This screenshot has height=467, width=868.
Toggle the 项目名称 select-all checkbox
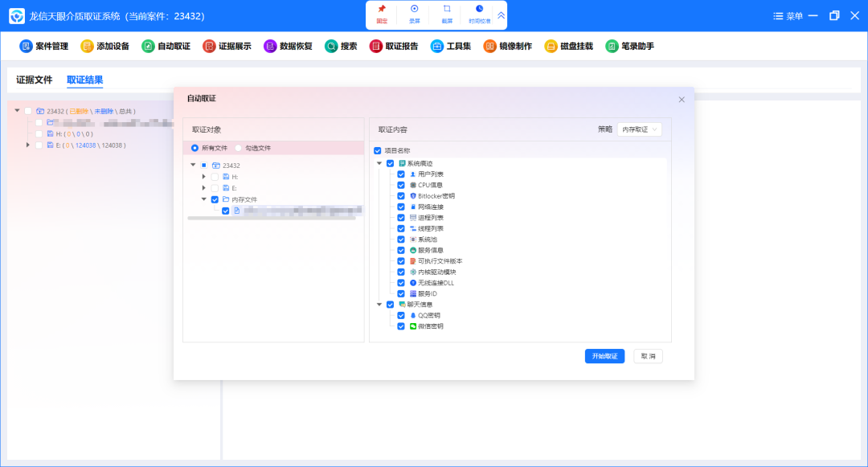point(378,150)
